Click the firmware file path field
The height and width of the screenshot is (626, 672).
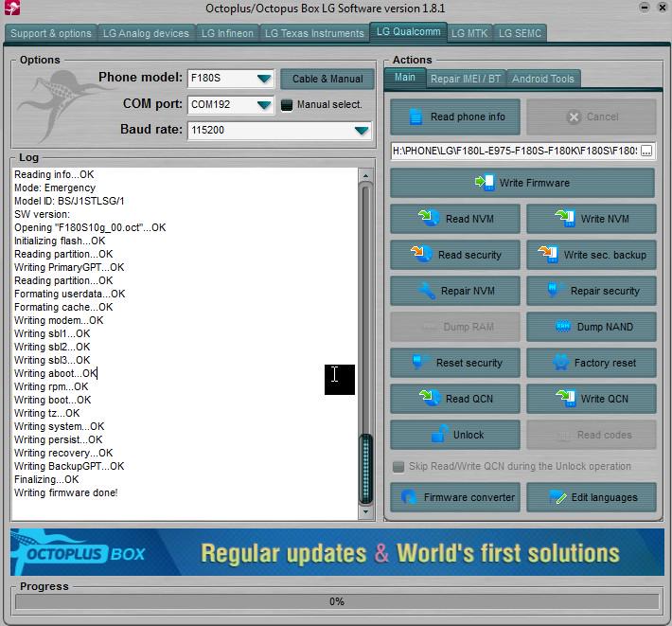click(515, 151)
